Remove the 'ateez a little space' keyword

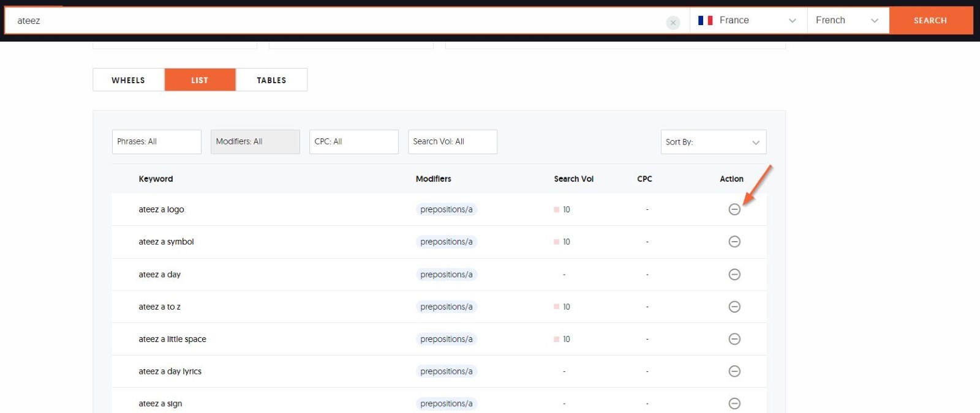pos(734,339)
